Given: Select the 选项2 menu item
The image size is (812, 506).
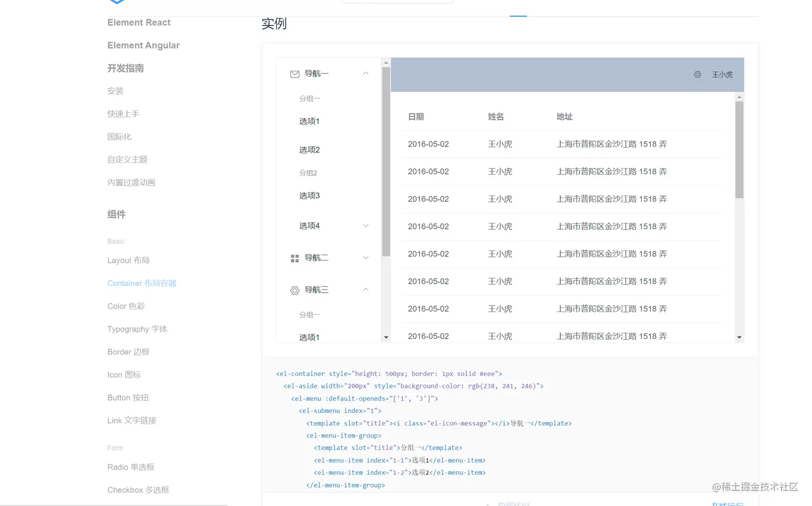Looking at the screenshot, I should coord(309,150).
